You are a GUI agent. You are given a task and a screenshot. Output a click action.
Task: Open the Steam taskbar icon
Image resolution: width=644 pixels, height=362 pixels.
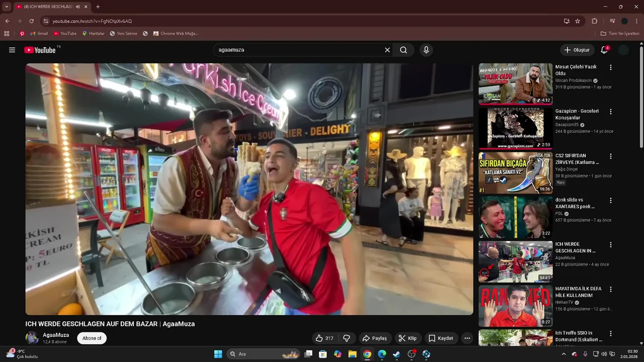coord(396,354)
